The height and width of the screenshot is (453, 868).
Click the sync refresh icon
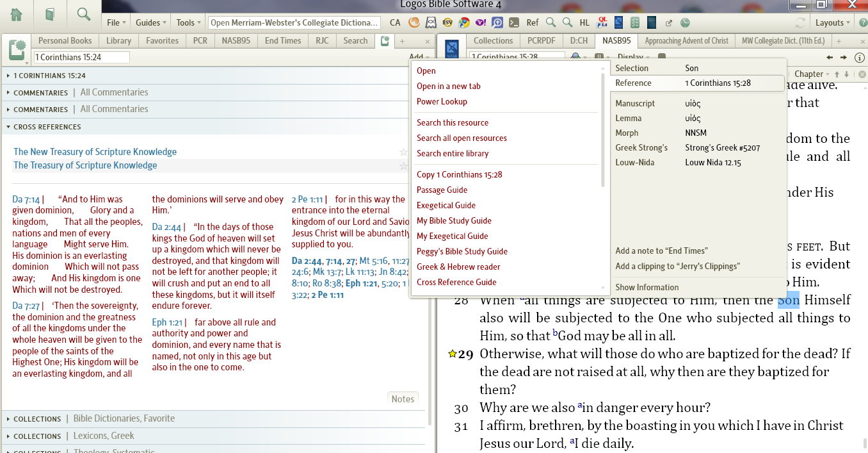800,22
